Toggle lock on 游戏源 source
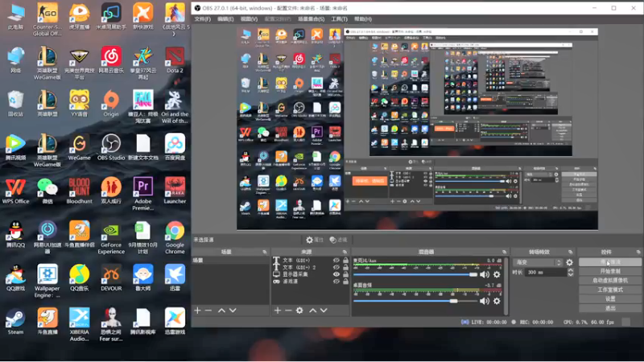 click(345, 281)
